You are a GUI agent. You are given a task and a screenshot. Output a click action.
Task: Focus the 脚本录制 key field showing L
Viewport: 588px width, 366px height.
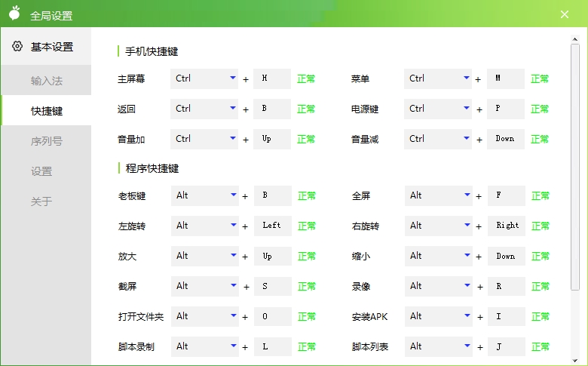click(x=272, y=346)
